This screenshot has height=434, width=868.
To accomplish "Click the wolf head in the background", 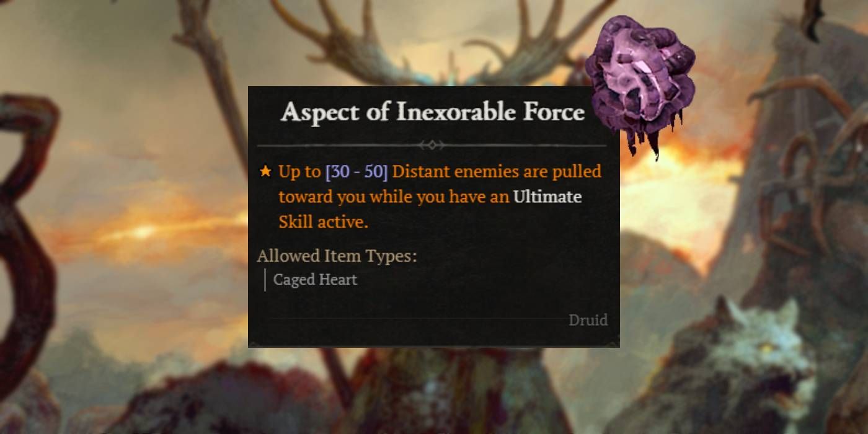I will coord(763,347).
